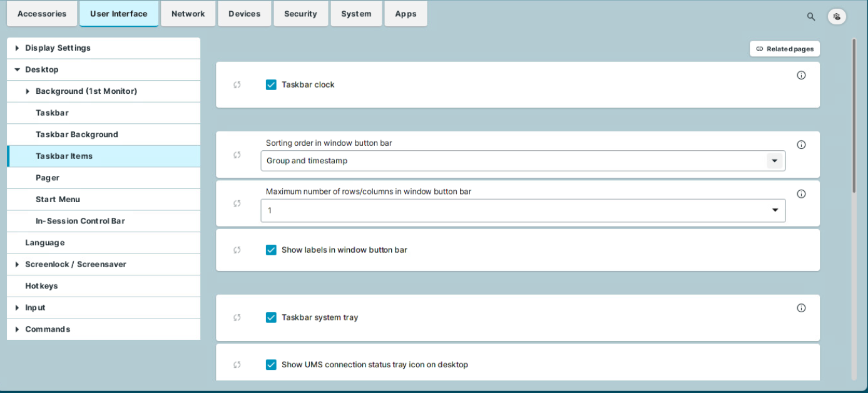Select Start Menu in the sidebar
The height and width of the screenshot is (393, 868).
[x=58, y=200]
